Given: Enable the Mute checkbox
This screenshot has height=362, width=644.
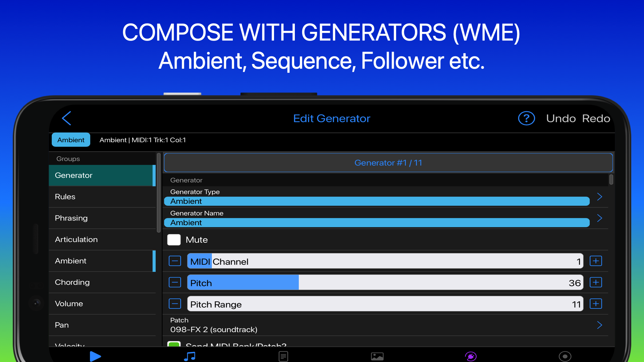Looking at the screenshot, I should pos(174,240).
